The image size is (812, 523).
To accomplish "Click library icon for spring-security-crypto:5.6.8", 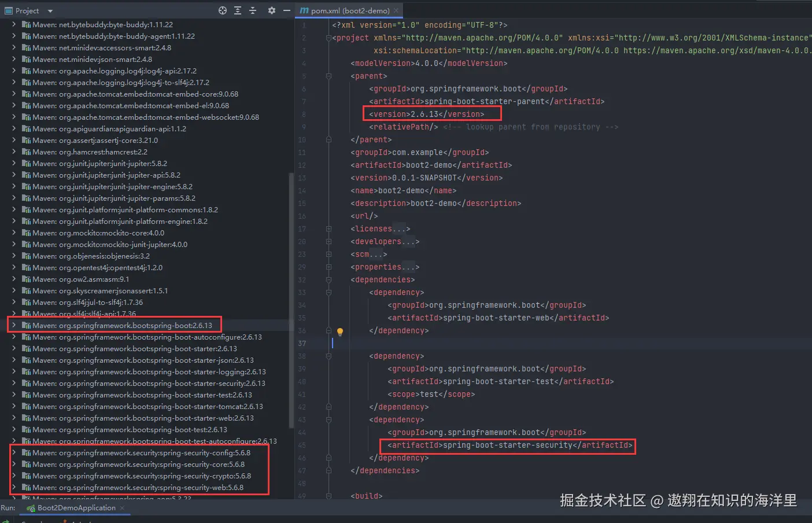I will click(26, 476).
